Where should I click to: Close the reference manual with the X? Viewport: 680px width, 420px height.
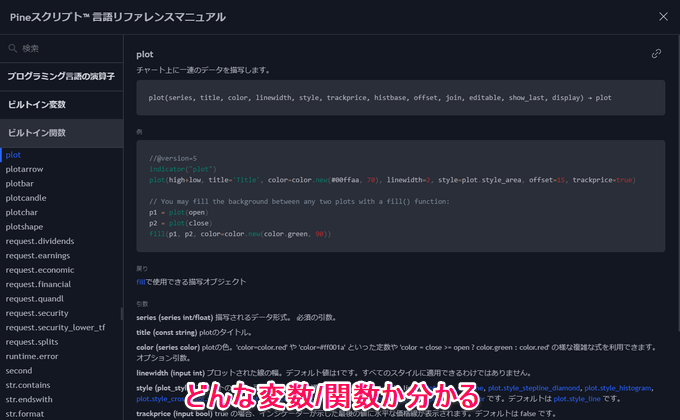664,16
